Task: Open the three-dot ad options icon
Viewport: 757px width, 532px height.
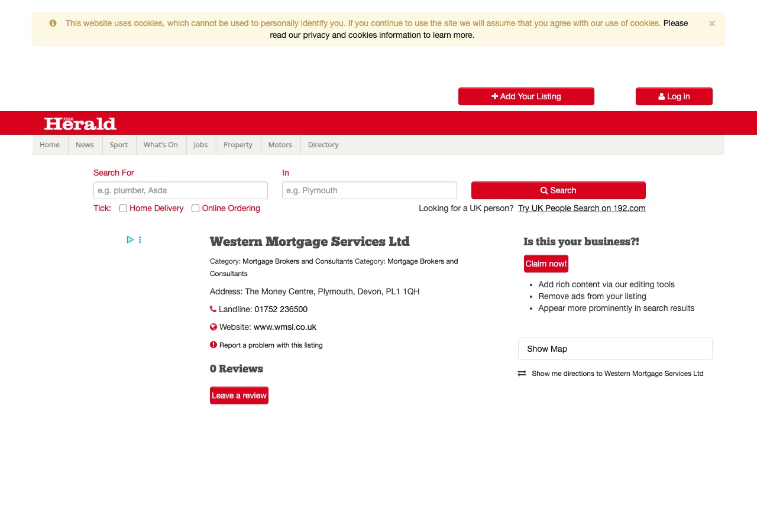Action: point(140,239)
